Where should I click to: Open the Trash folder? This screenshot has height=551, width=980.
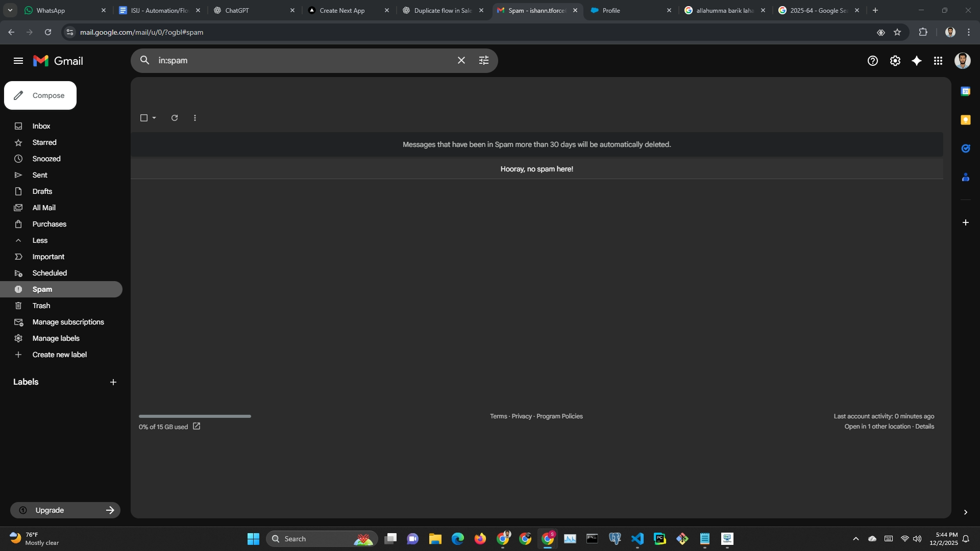(41, 306)
